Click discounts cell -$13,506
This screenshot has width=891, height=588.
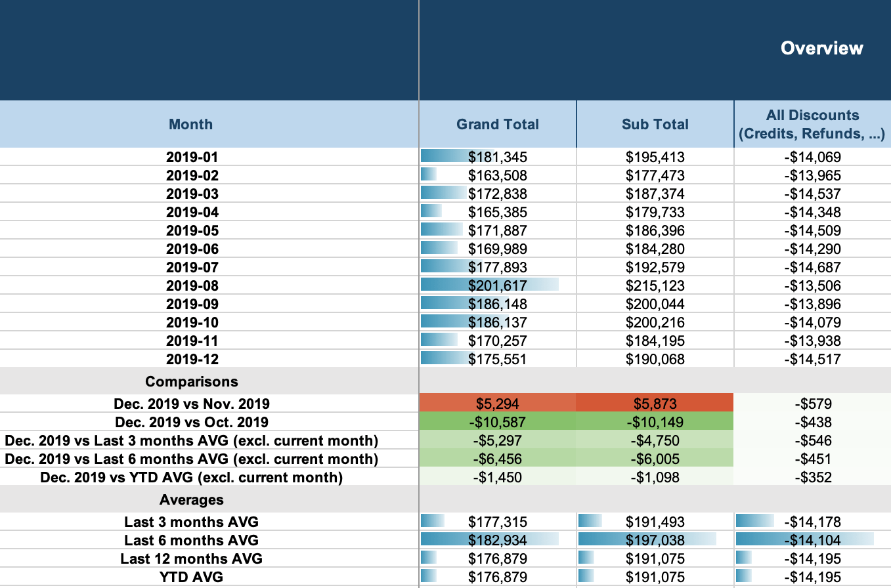coord(812,285)
